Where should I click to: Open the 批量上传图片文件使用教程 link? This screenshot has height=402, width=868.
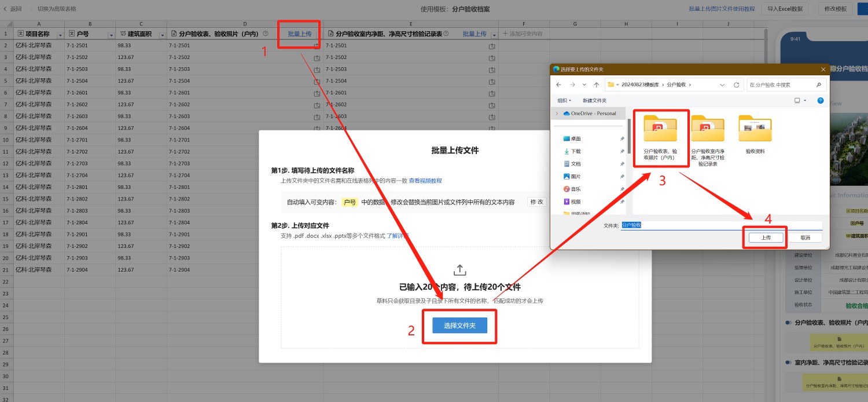pyautogui.click(x=722, y=9)
